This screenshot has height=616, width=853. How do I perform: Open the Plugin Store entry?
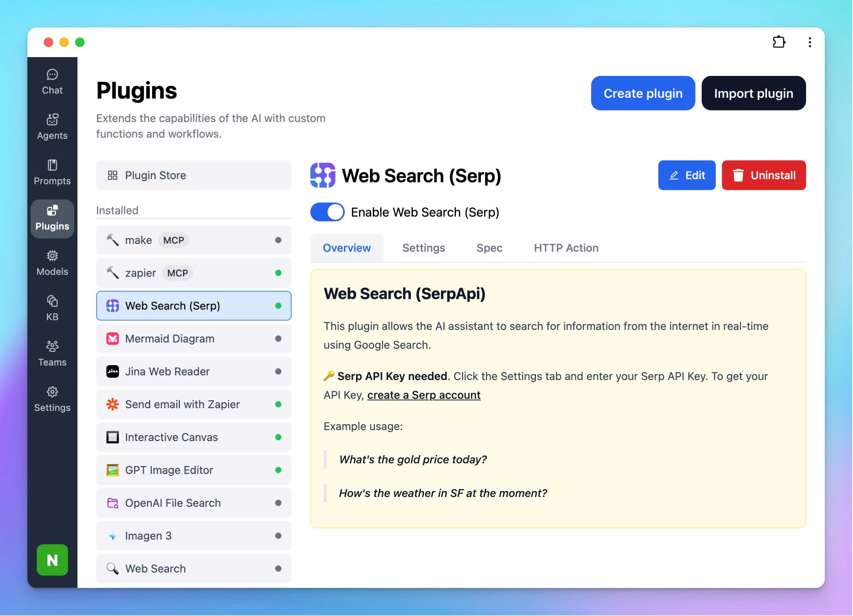(194, 175)
